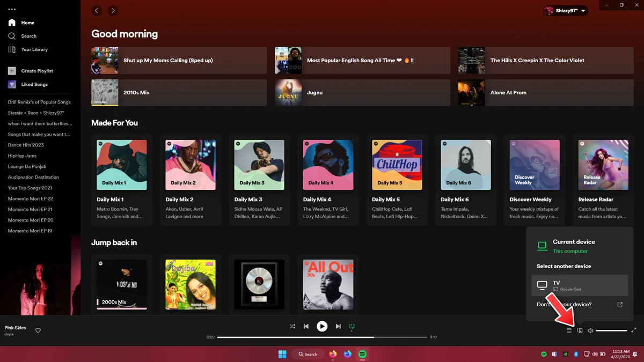This screenshot has height=362, width=644.
Task: Like the song Pink Skies
Action: point(38,331)
